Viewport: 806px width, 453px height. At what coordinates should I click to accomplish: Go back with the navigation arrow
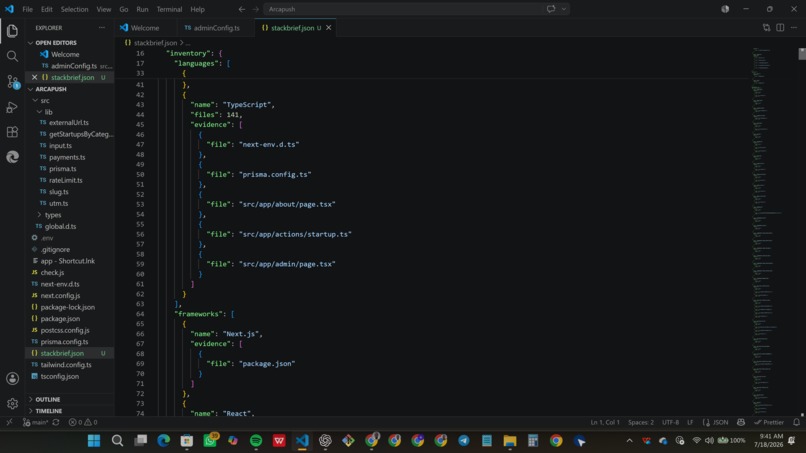pos(242,9)
